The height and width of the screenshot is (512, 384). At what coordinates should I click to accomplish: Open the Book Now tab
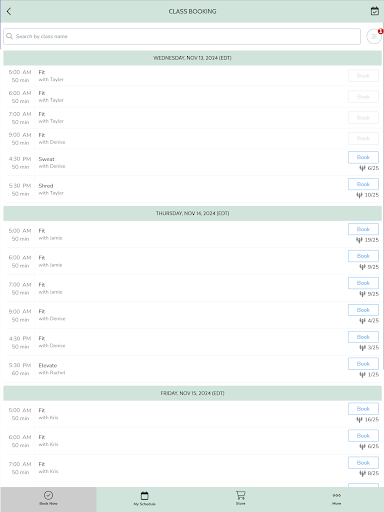(48, 498)
